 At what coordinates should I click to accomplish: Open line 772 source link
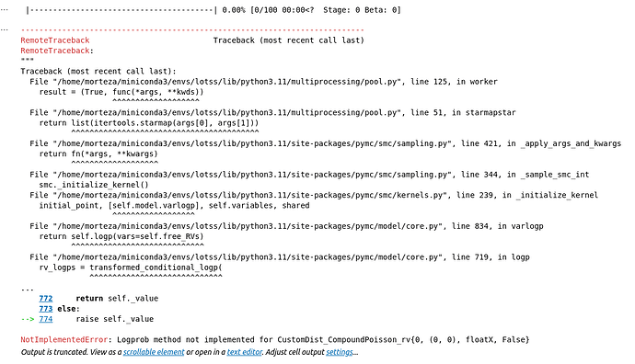(x=46, y=299)
